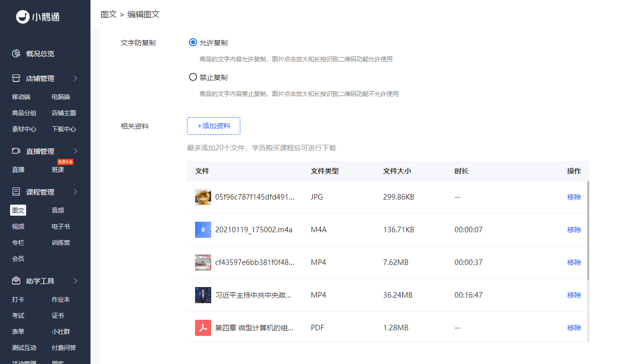
Task: Open 概况总览 overview pie icon
Action: (16, 54)
